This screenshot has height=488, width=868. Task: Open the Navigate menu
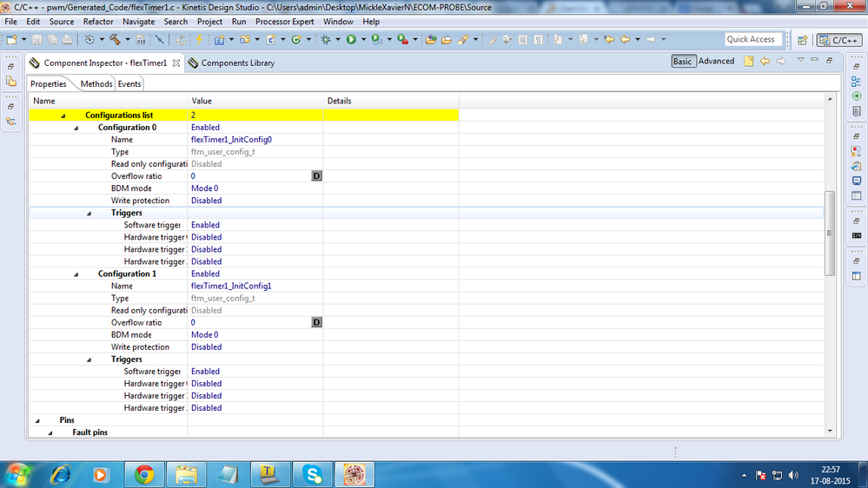point(138,22)
